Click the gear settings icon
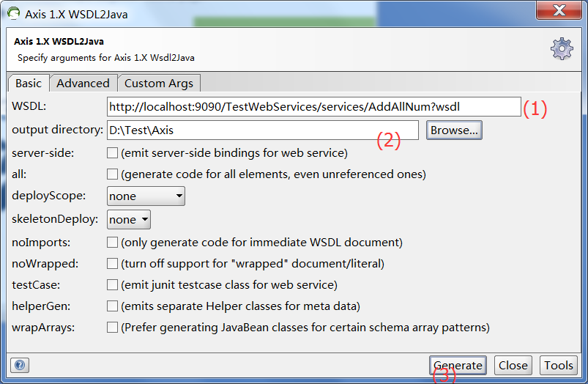Viewport: 588px width, 384px height. pos(562,48)
